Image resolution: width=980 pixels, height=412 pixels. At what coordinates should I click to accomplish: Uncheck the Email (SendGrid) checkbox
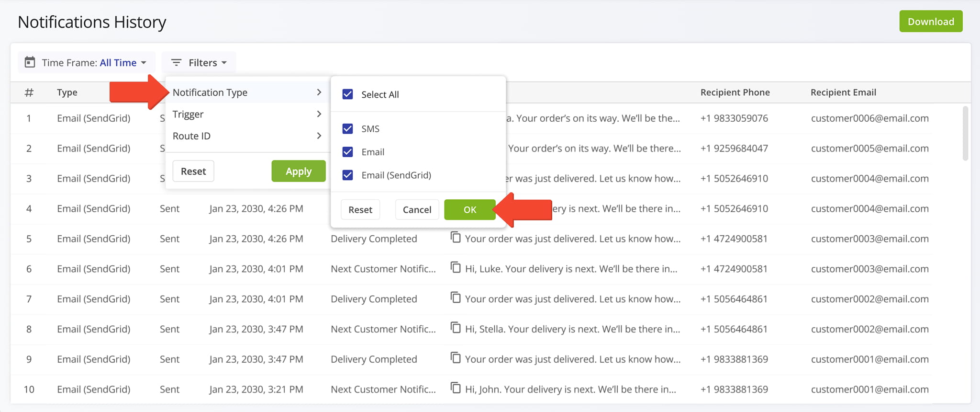tap(348, 175)
